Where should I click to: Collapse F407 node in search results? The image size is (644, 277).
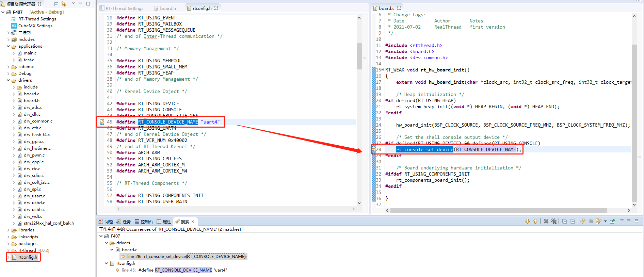pos(101,236)
